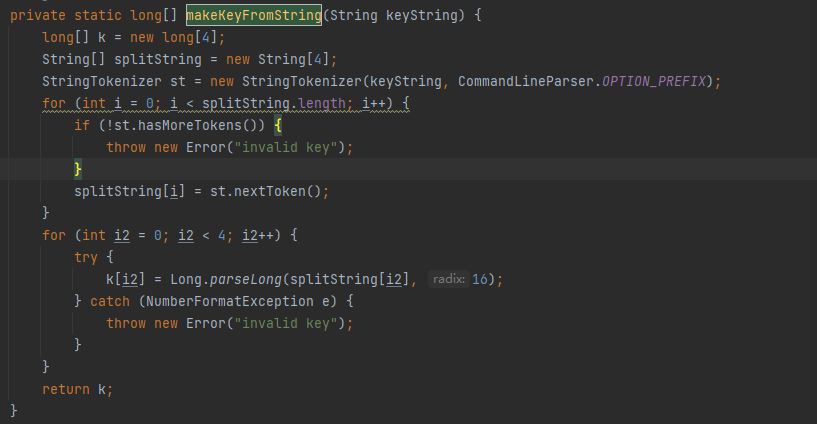Click the try keyword
The image size is (817, 424).
tap(86, 257)
